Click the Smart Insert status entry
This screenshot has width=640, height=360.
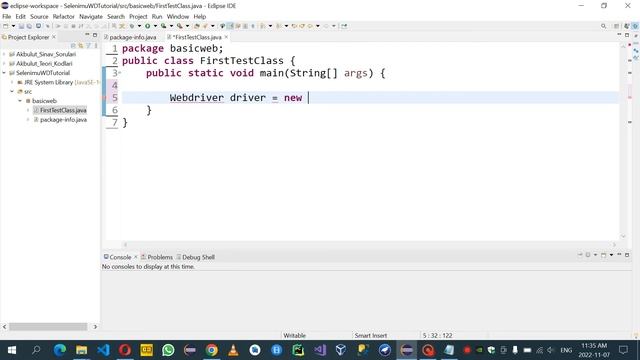tap(370, 336)
